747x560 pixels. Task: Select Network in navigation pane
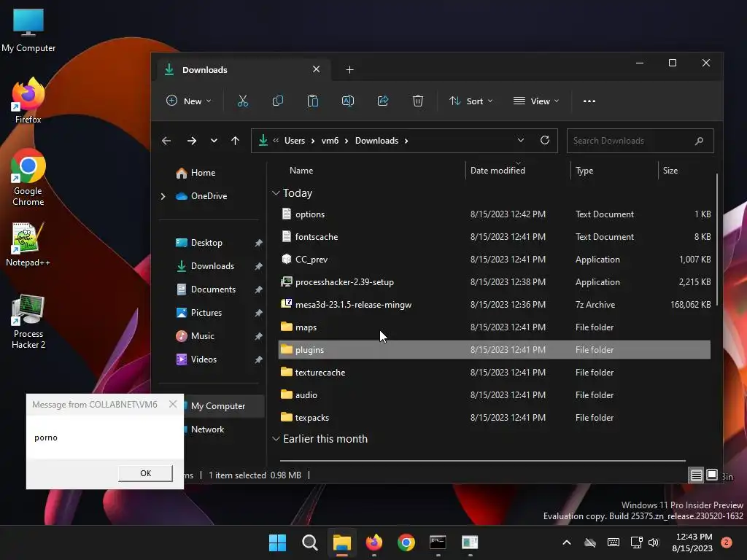(x=207, y=429)
